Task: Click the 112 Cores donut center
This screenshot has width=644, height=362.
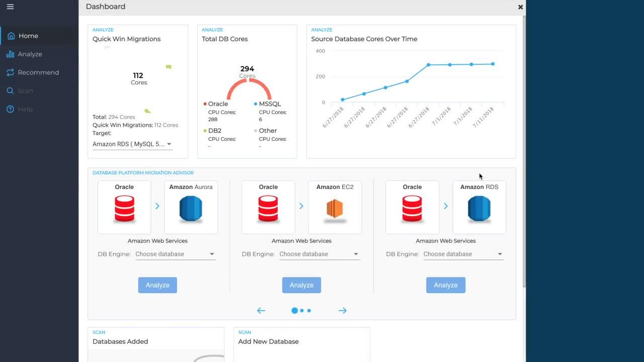Action: coord(138,78)
